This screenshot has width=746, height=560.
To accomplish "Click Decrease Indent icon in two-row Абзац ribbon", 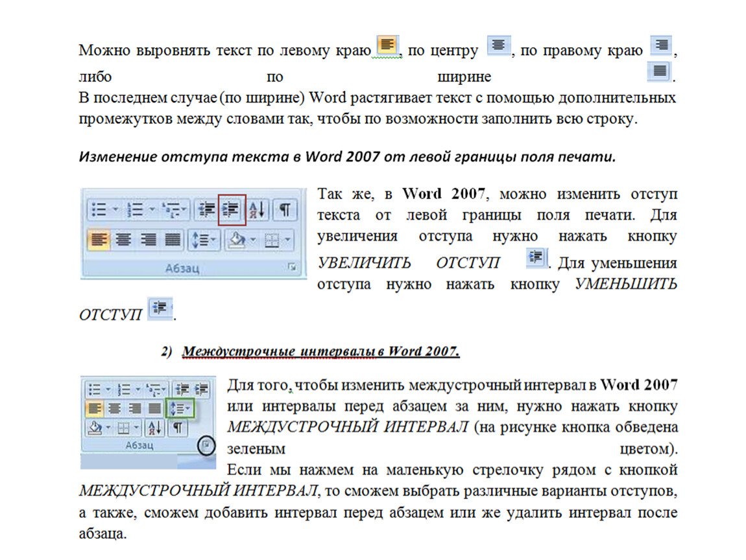I will coord(206,209).
